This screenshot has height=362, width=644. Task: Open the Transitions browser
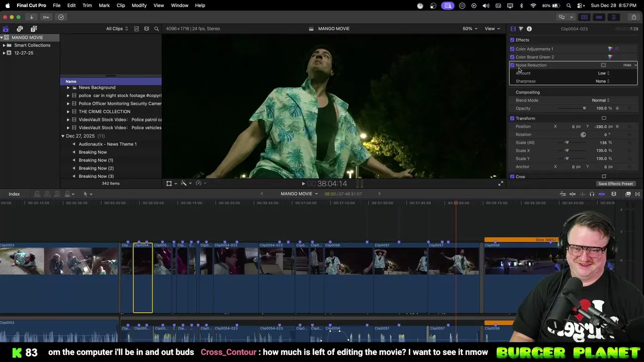point(637,194)
